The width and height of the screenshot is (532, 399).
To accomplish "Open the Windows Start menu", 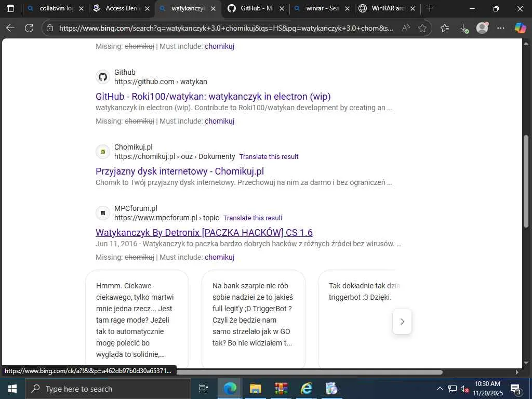I will [12, 389].
